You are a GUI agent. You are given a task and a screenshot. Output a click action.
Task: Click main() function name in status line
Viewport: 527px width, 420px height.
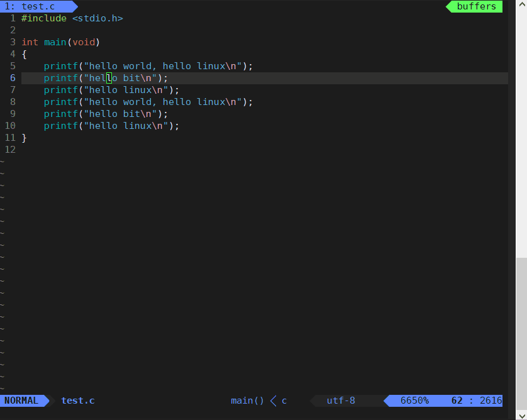(x=247, y=401)
